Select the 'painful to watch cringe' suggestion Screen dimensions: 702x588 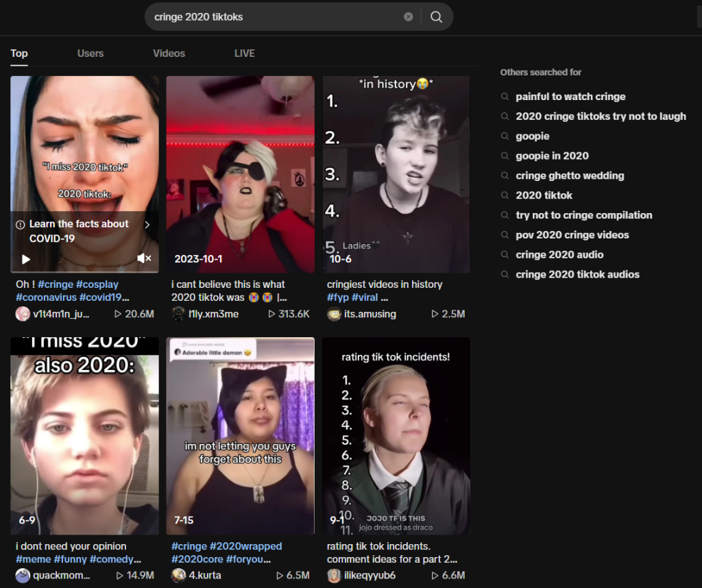(x=570, y=97)
